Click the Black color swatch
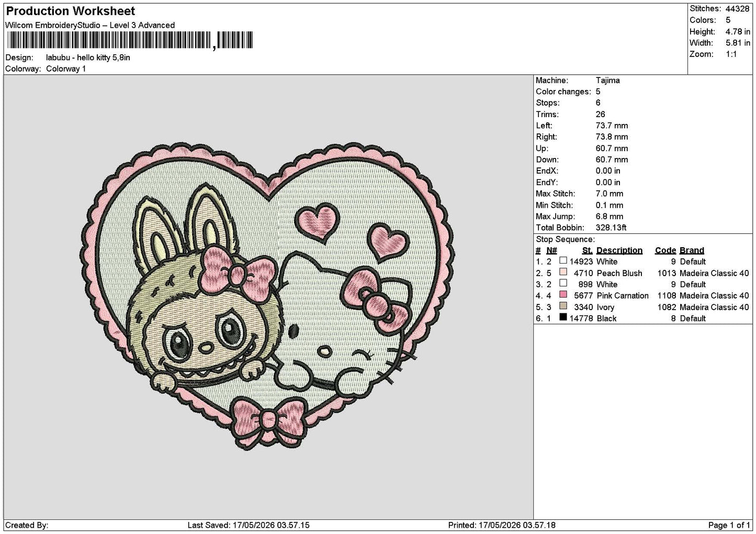756x534 pixels. [x=563, y=317]
